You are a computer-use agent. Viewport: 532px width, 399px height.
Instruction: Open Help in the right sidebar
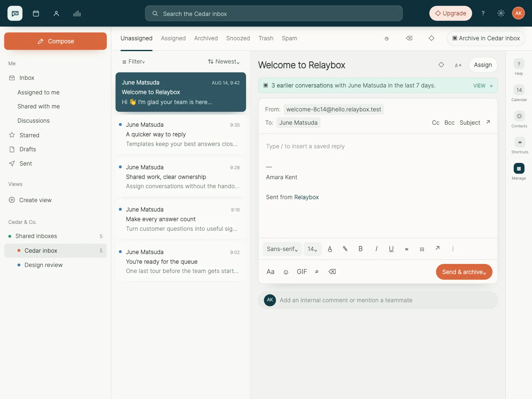pyautogui.click(x=519, y=67)
